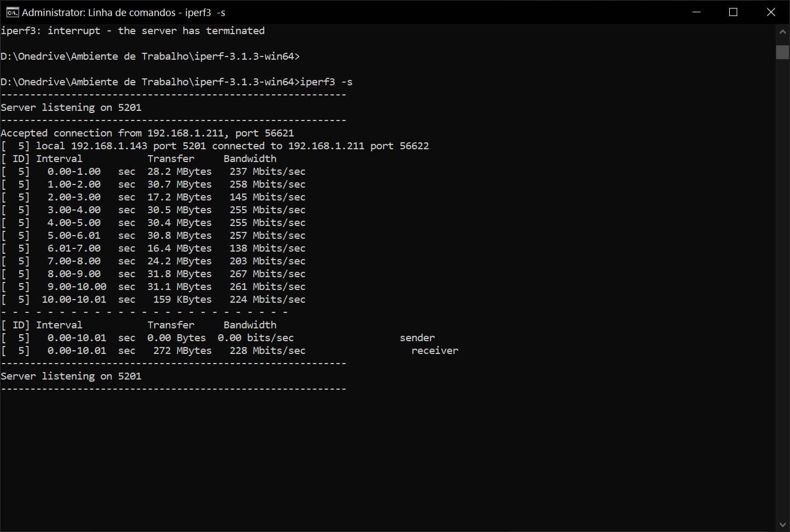The height and width of the screenshot is (532, 790).
Task: Close the Administrator command prompt window
Action: (771, 12)
